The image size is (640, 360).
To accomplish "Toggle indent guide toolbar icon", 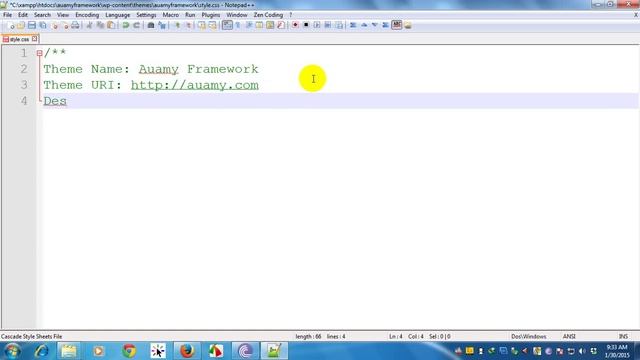I will (249, 25).
